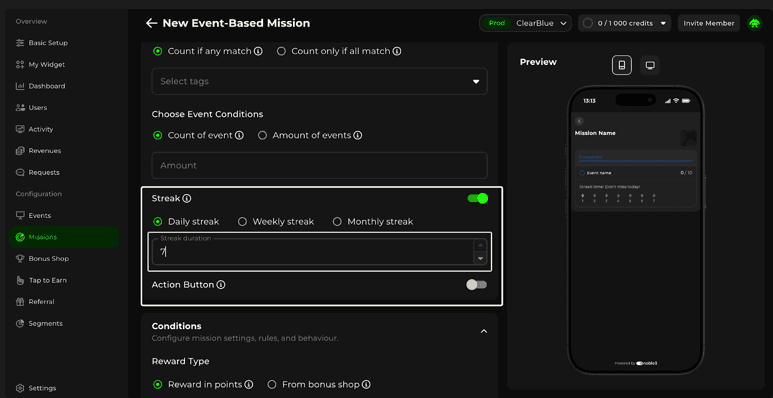The height and width of the screenshot is (398, 773).
Task: Click info icon next to Count if any match
Action: (x=258, y=51)
